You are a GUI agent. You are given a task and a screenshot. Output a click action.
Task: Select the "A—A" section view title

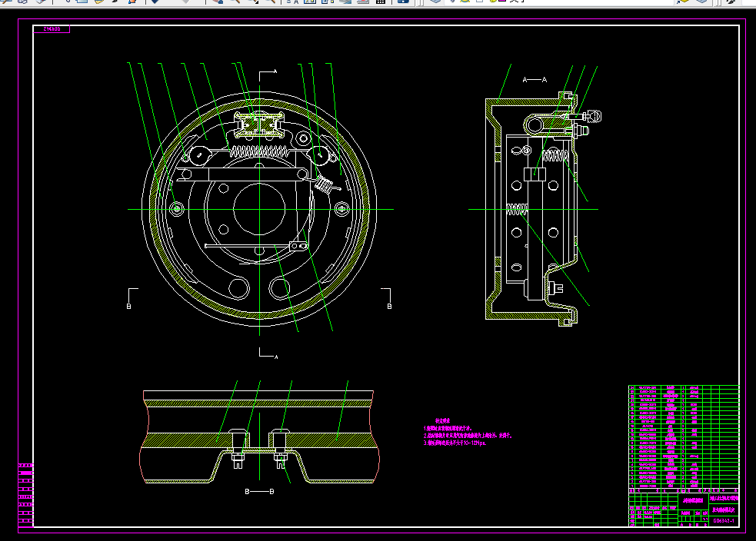(535, 79)
